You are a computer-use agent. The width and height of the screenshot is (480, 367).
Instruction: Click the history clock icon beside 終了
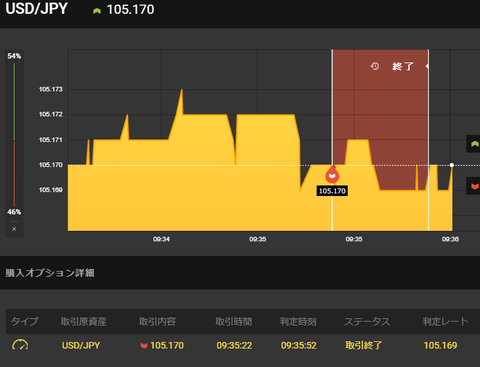(375, 66)
